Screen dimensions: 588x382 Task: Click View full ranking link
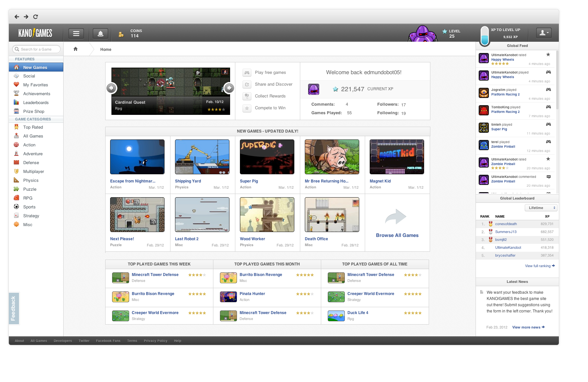(x=540, y=266)
